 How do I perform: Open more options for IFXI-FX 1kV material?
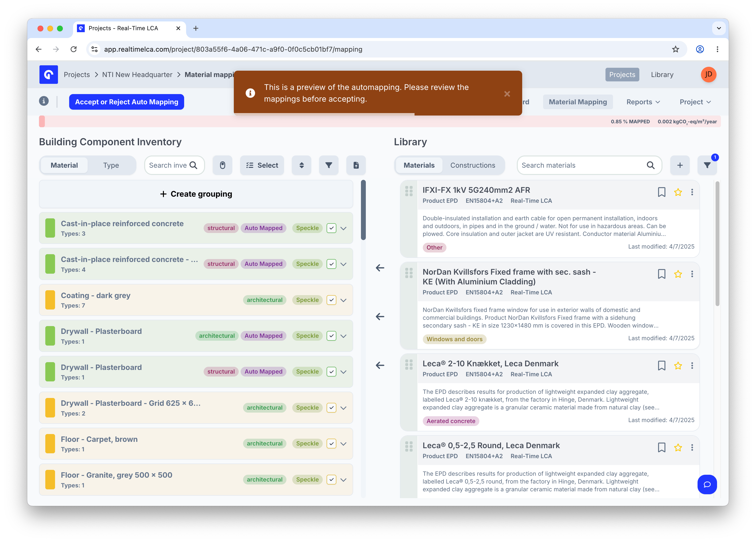[692, 192]
